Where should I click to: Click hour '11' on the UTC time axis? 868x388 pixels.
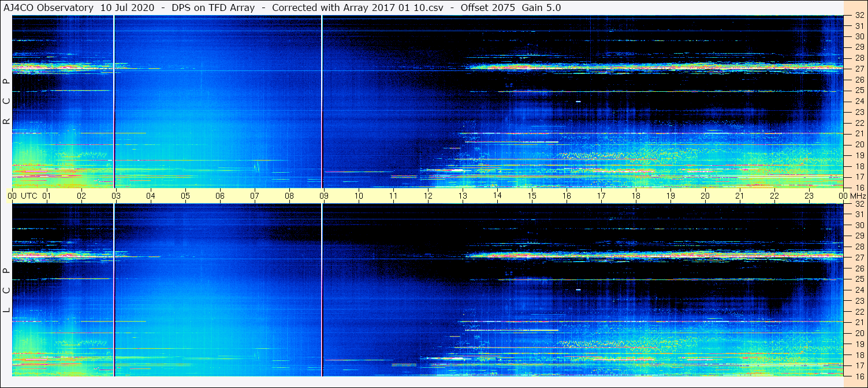coord(393,196)
